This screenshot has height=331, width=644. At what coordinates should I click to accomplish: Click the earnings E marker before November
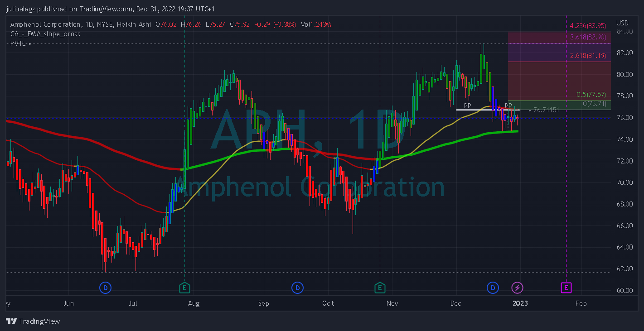point(380,288)
